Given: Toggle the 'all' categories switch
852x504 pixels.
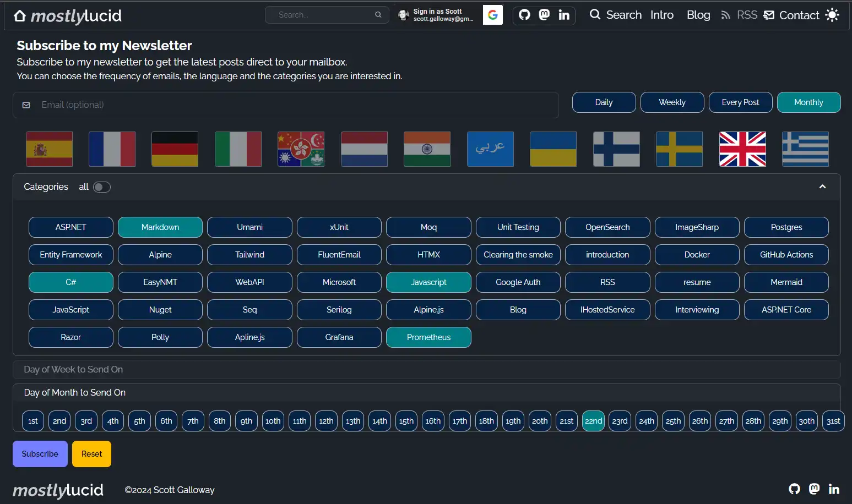Looking at the screenshot, I should point(101,187).
